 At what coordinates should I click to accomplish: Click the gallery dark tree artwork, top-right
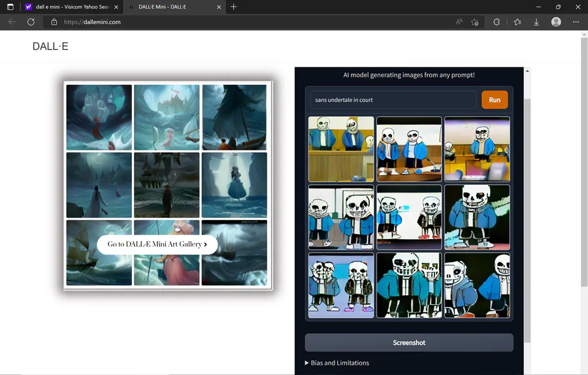point(235,118)
